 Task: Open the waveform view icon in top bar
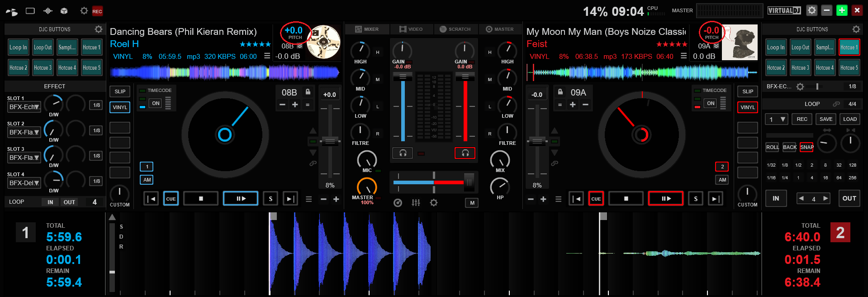(x=47, y=11)
